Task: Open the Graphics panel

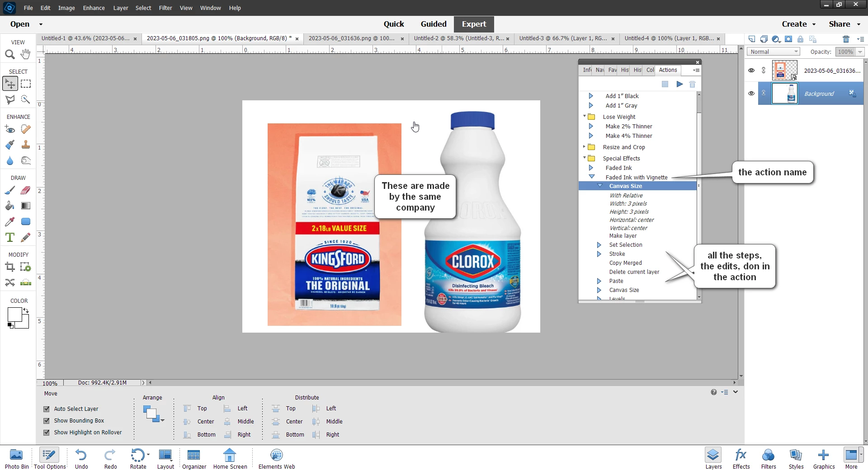Action: click(824, 459)
